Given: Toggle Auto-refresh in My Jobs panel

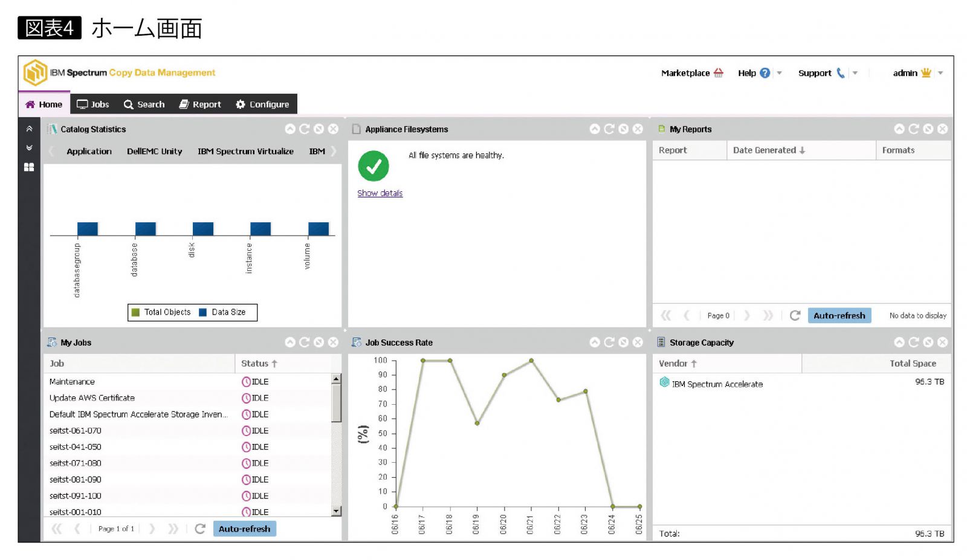Looking at the screenshot, I should [x=244, y=529].
